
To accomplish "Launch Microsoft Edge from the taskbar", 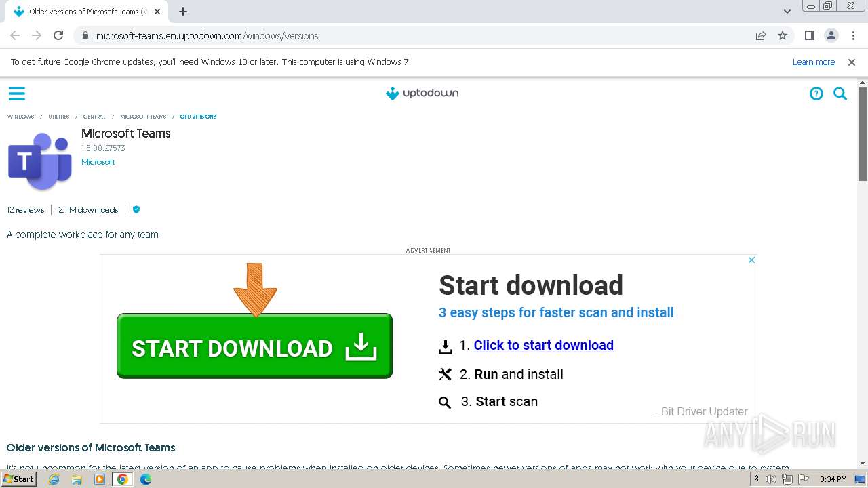I will 146,479.
